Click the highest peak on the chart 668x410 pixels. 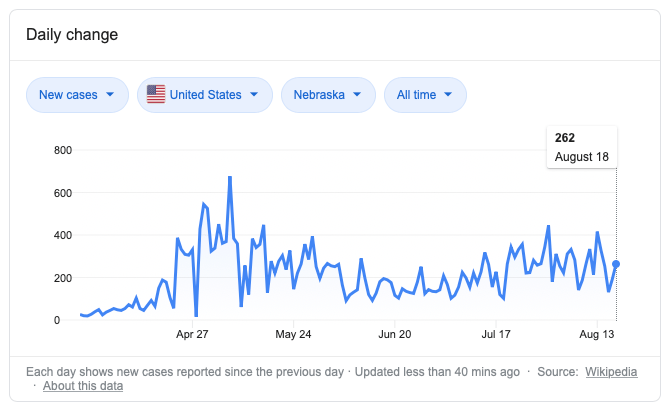(x=230, y=178)
